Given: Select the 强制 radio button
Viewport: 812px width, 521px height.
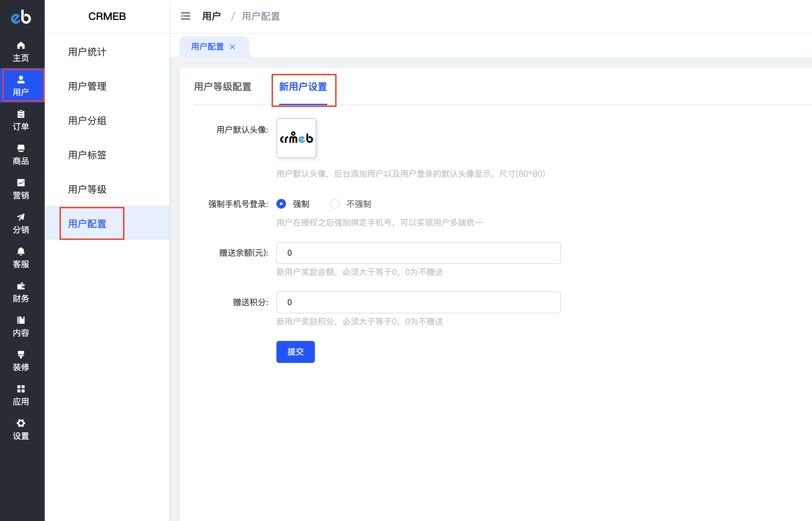Looking at the screenshot, I should click(x=281, y=204).
